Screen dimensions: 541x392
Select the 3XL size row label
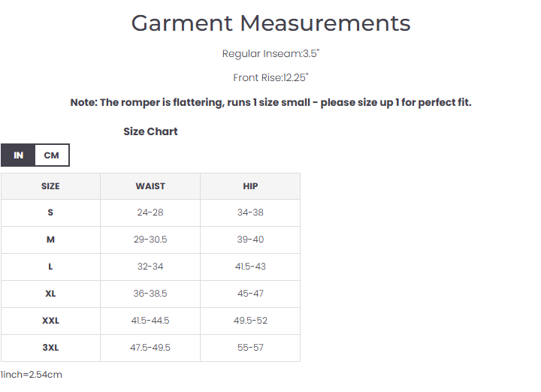coord(50,348)
